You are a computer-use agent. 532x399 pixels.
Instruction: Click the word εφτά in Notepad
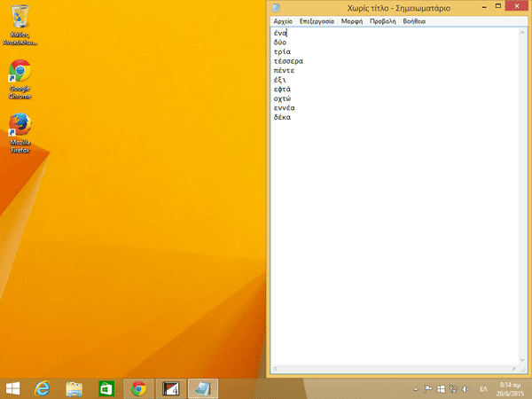point(282,90)
